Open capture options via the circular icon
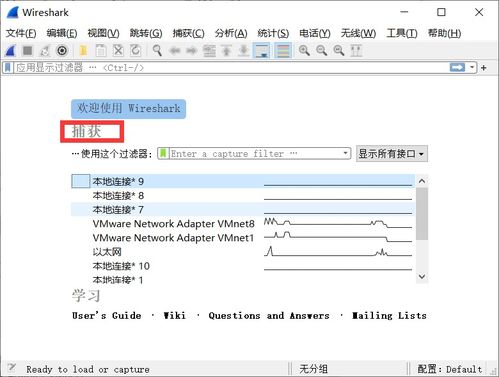The width and height of the screenshot is (499, 377). point(62,51)
